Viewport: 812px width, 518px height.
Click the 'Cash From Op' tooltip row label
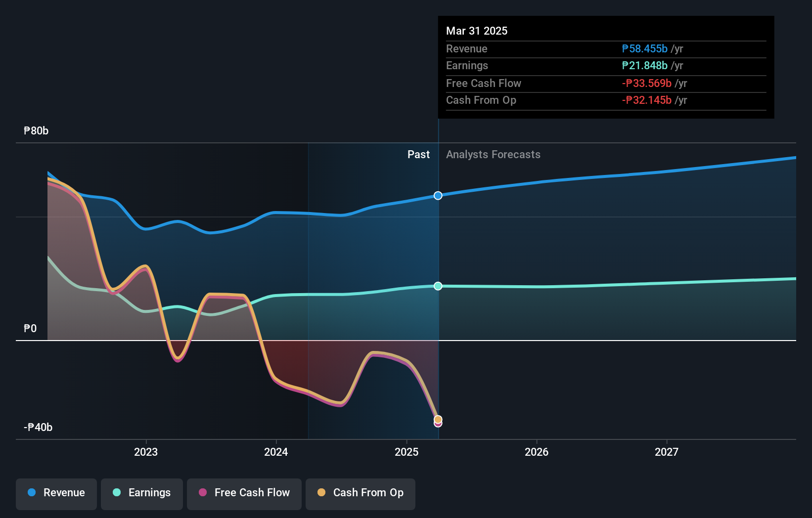point(481,100)
